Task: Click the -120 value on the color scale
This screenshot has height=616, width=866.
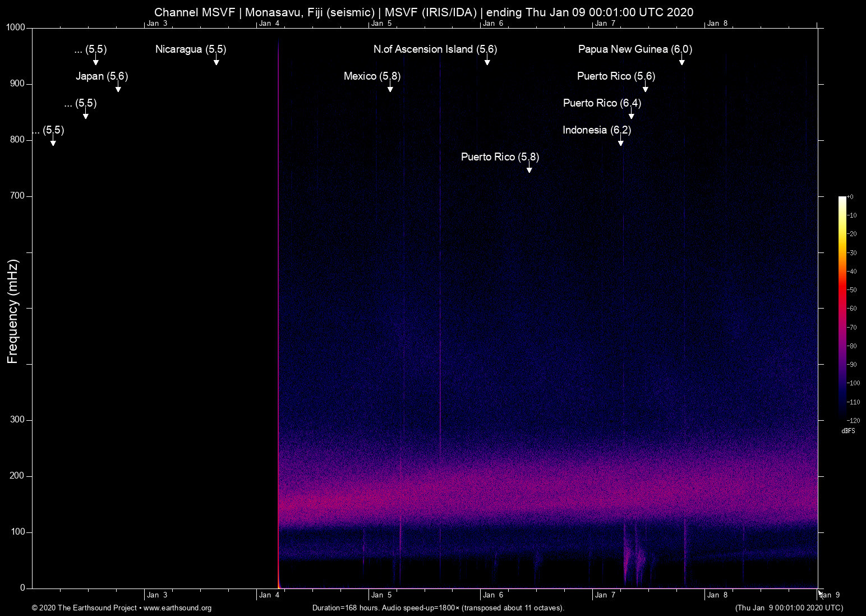Action: coord(854,420)
